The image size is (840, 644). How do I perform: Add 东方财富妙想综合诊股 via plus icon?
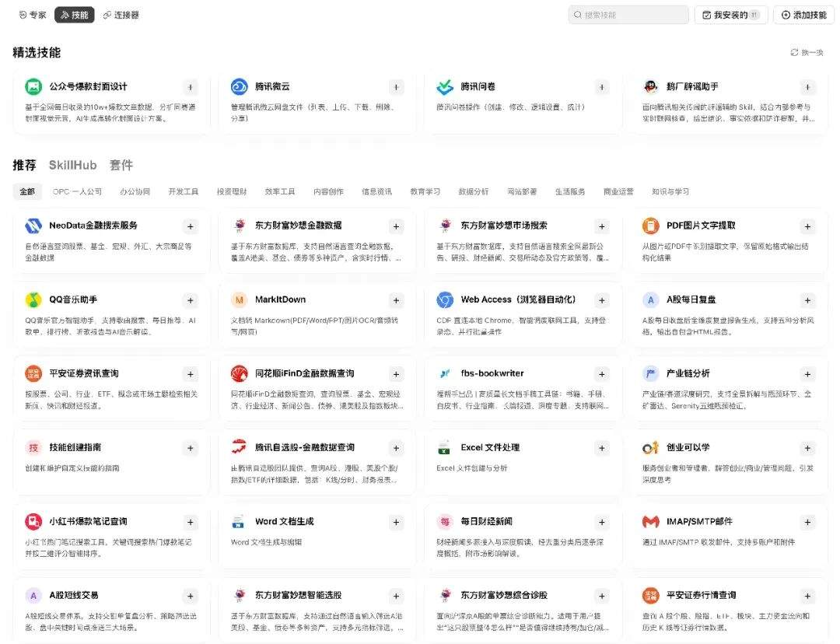coord(601,596)
